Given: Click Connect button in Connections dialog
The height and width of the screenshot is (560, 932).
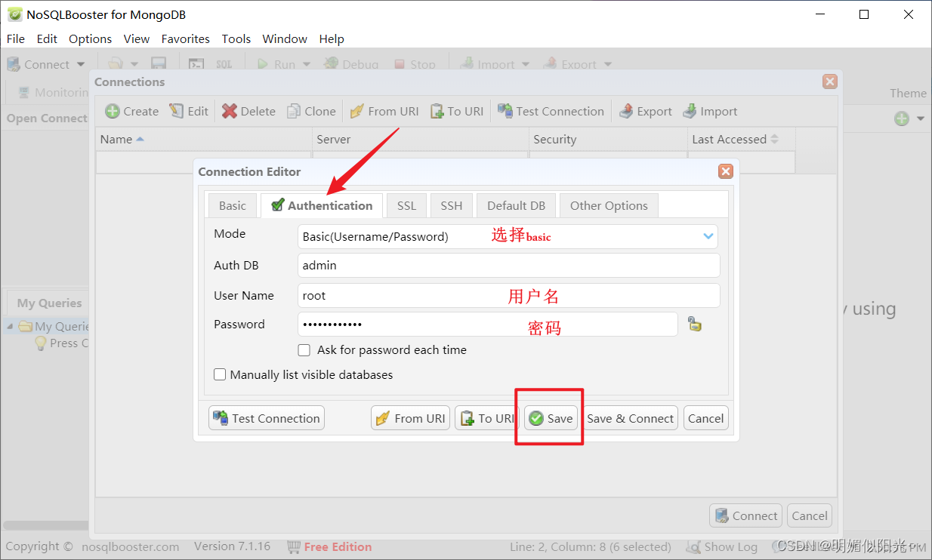Looking at the screenshot, I should click(x=745, y=515).
